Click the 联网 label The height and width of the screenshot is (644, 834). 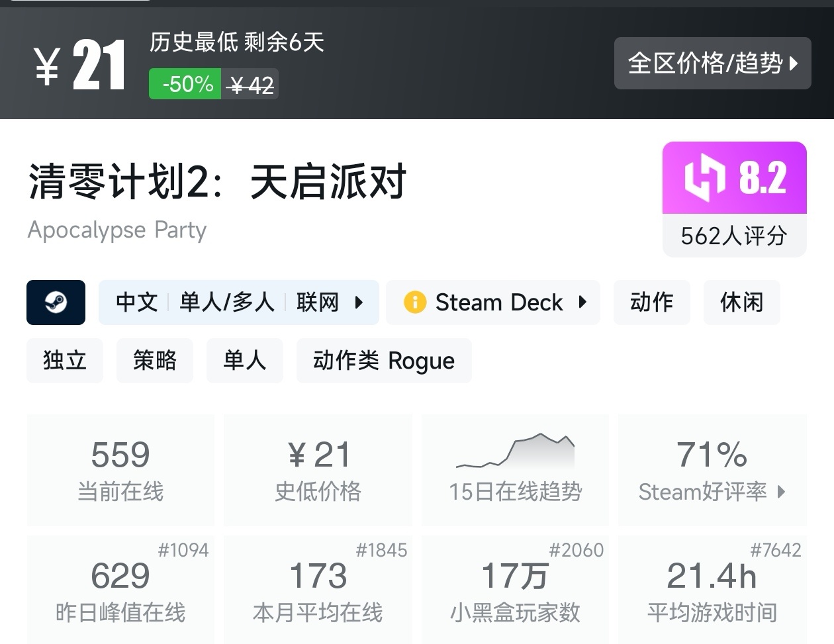click(x=318, y=302)
